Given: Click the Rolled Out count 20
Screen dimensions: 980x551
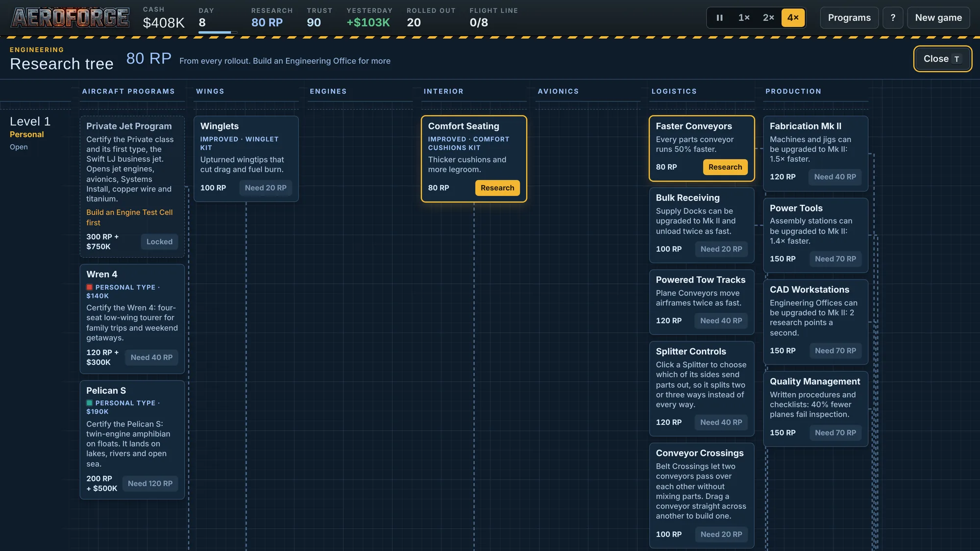Looking at the screenshot, I should [x=414, y=23].
